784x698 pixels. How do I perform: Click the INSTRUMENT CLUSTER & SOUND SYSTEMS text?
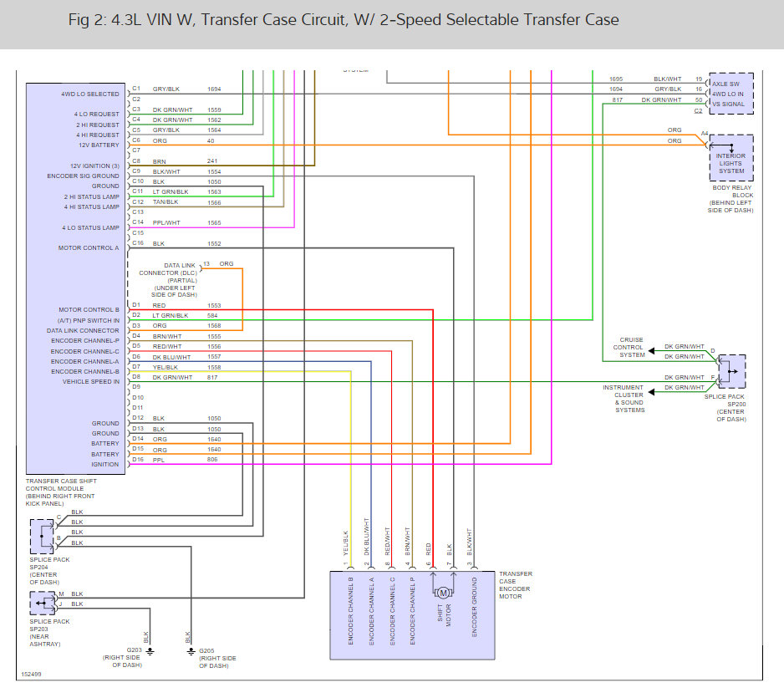[x=624, y=399]
